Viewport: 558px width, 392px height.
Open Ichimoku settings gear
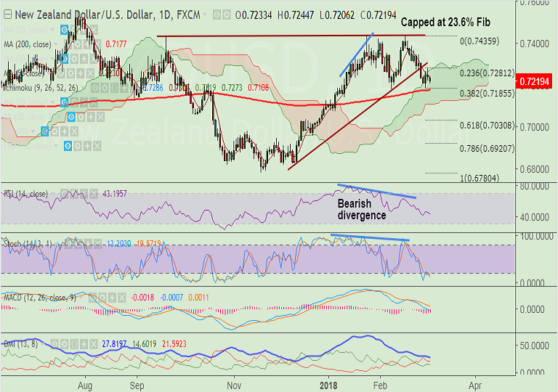click(x=105, y=88)
